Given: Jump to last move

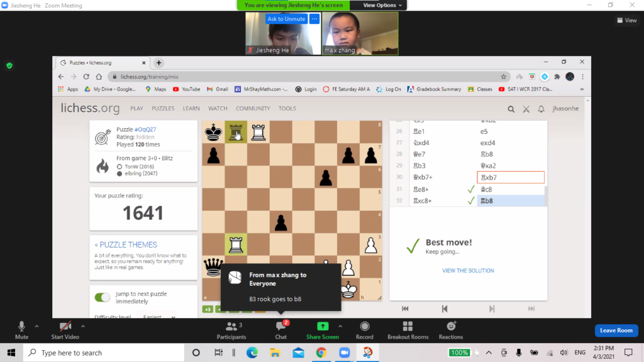Looking at the screenshot, I should [531, 309].
